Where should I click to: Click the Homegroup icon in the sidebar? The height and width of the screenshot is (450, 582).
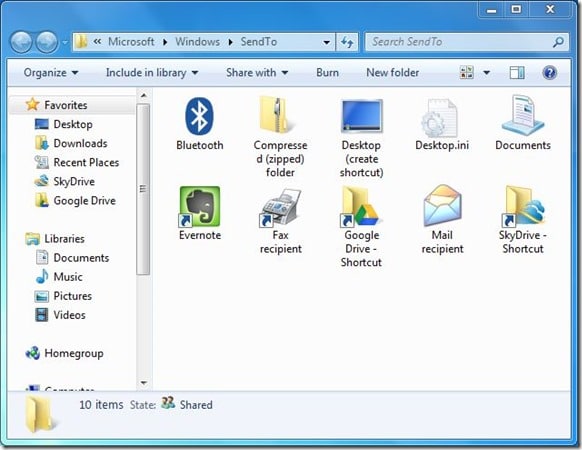coord(33,353)
